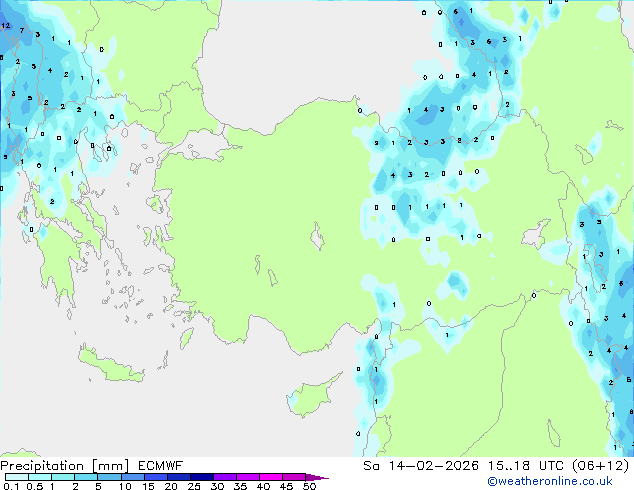
Task: Choose the 20–25 mm legend color swatch
Action: tap(179, 477)
